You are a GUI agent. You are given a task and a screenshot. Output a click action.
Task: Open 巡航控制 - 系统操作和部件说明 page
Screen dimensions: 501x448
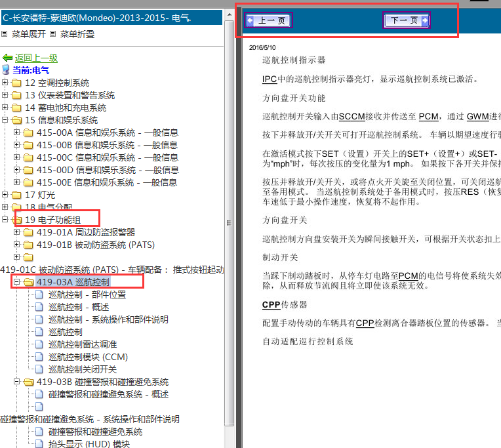click(108, 319)
